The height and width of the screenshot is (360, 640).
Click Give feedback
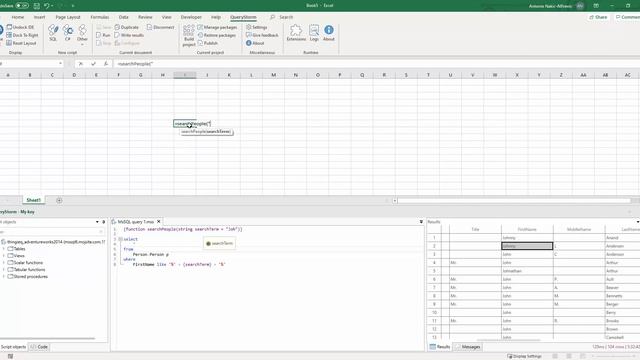[262, 35]
